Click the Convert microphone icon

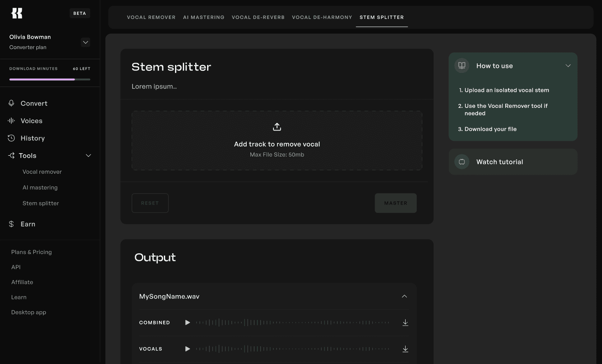pos(12,103)
